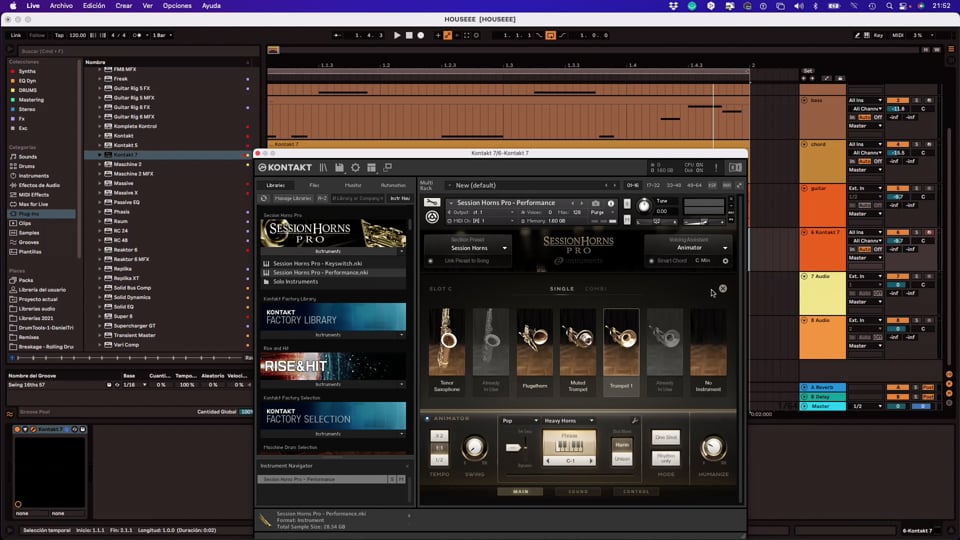This screenshot has height=540, width=960.
Task: Open the instrument info icon
Action: pyautogui.click(x=610, y=203)
